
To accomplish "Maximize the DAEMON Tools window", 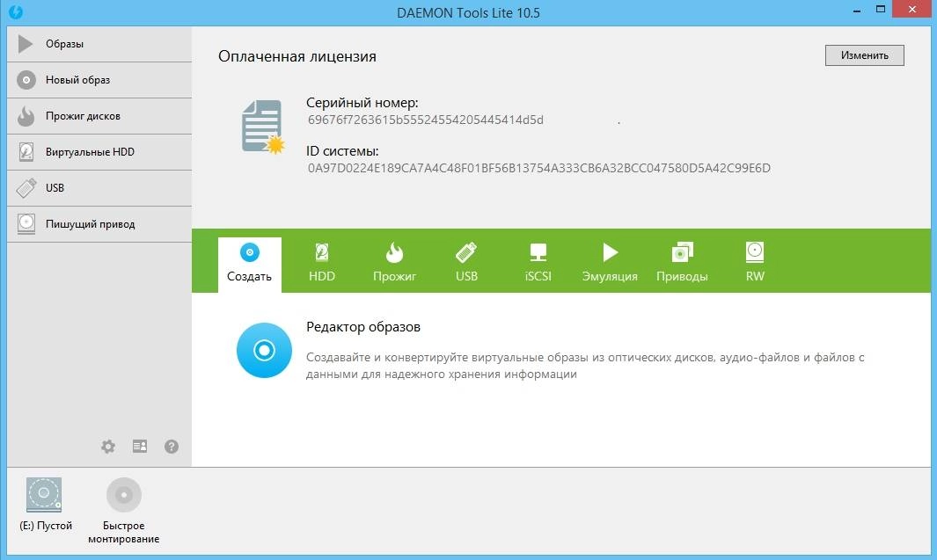I will (x=880, y=10).
